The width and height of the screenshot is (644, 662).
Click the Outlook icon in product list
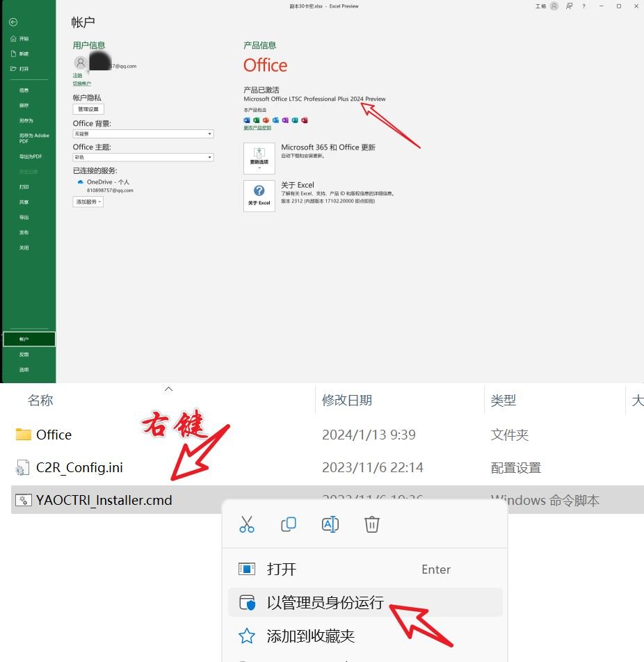276,120
